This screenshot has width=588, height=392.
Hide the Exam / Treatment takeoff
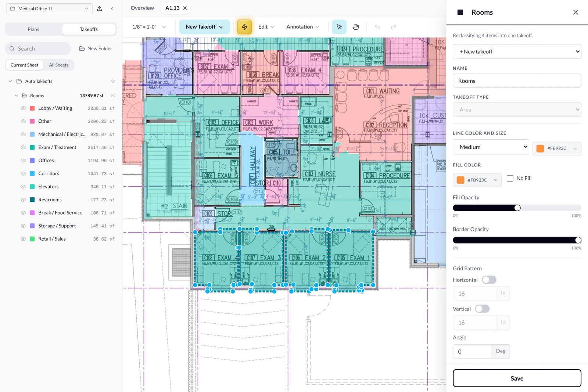click(23, 147)
